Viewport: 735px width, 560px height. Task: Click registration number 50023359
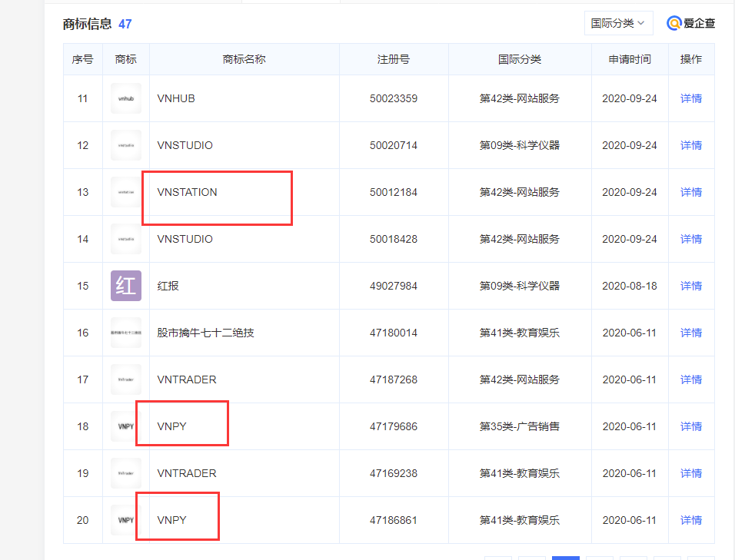pyautogui.click(x=394, y=98)
